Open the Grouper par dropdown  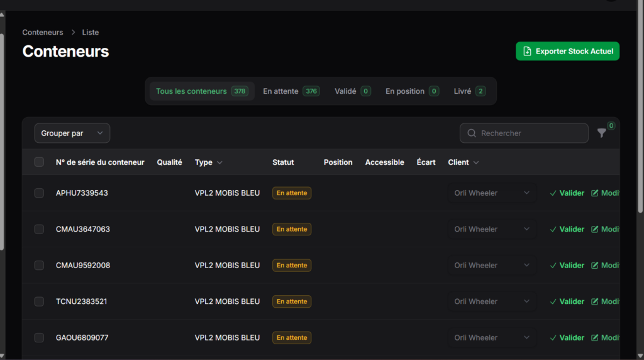(72, 133)
